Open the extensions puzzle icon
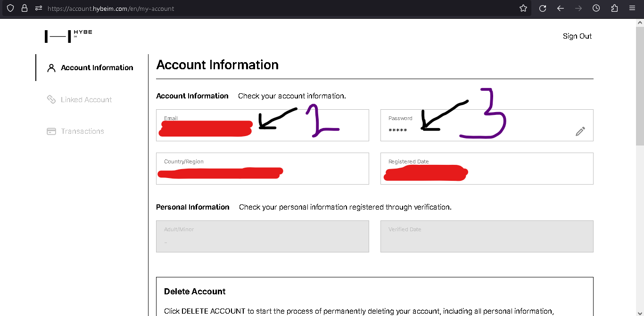Viewport: 644px width, 316px height. (x=614, y=8)
